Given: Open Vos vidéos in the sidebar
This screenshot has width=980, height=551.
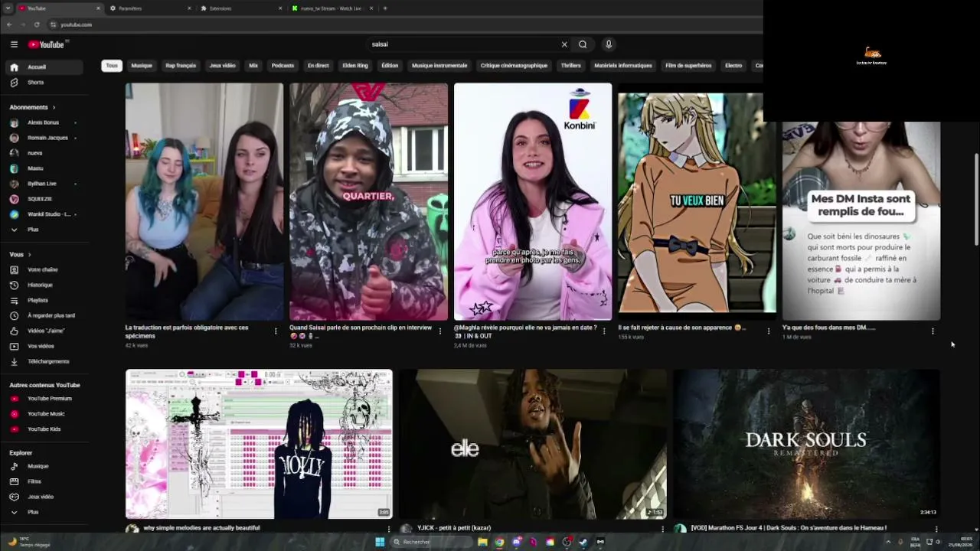Looking at the screenshot, I should 45,346.
